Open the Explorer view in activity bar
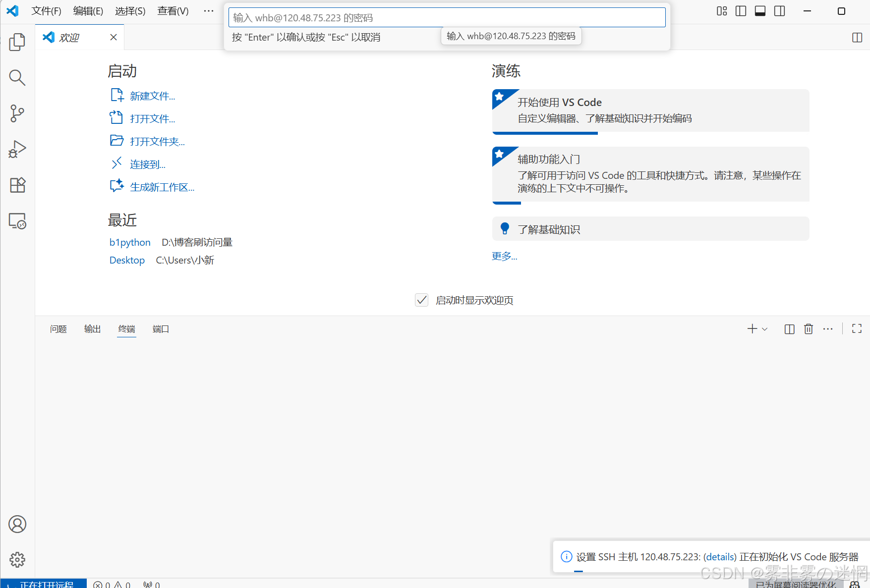Image resolution: width=870 pixels, height=588 pixels. [x=17, y=42]
